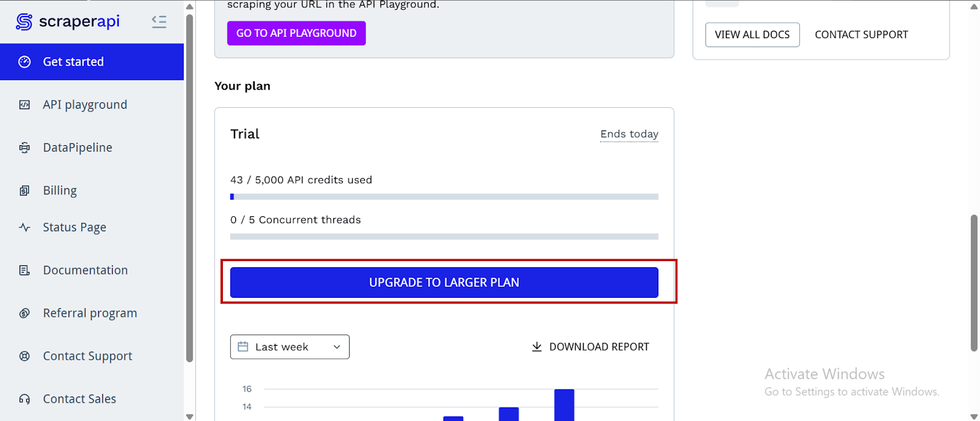Click the Contact Support lifebuoy icon
980x421 pixels.
pos(24,356)
